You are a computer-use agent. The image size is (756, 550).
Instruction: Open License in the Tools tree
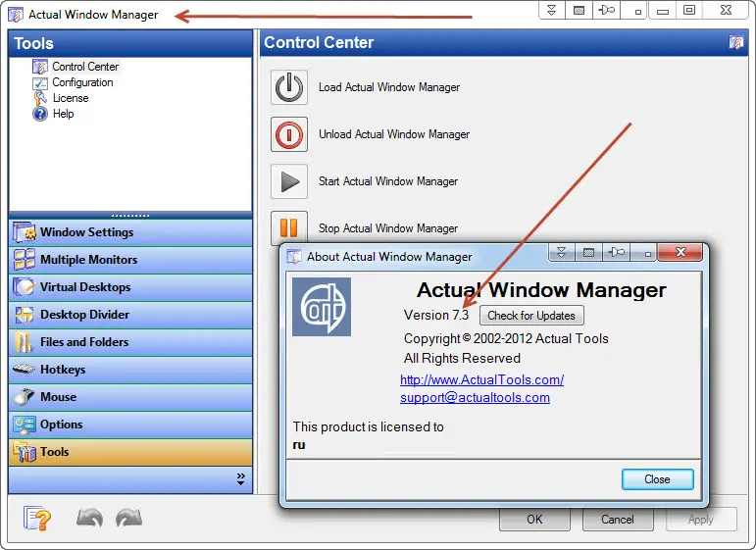(x=71, y=98)
